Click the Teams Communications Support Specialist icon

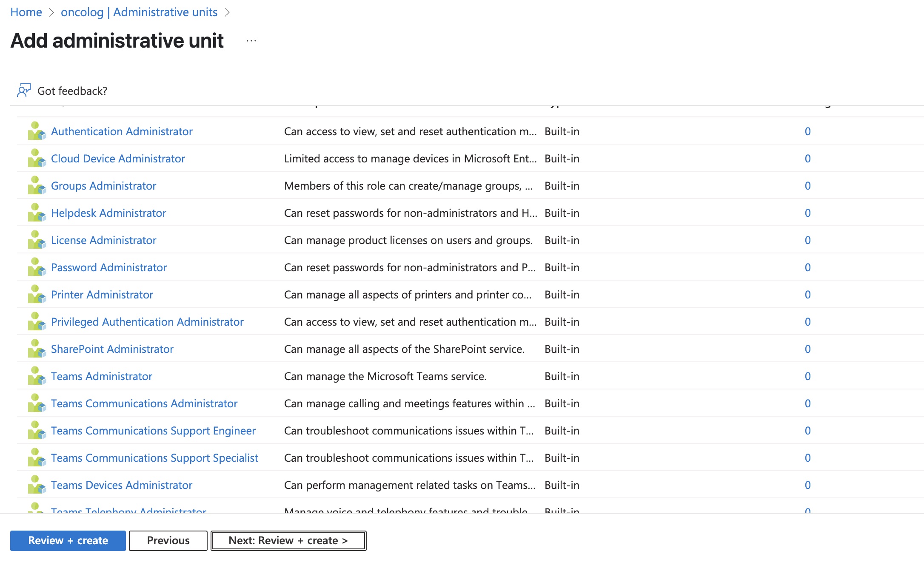click(x=37, y=457)
